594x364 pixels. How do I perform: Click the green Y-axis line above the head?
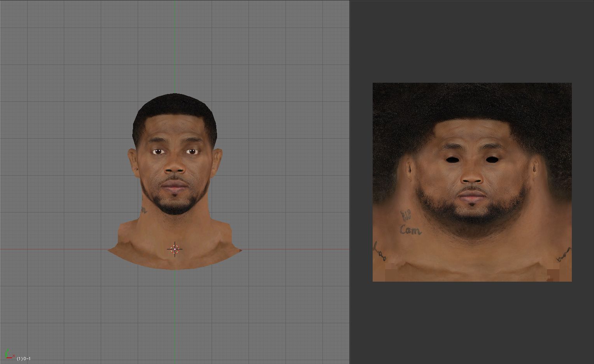pyautogui.click(x=175, y=47)
